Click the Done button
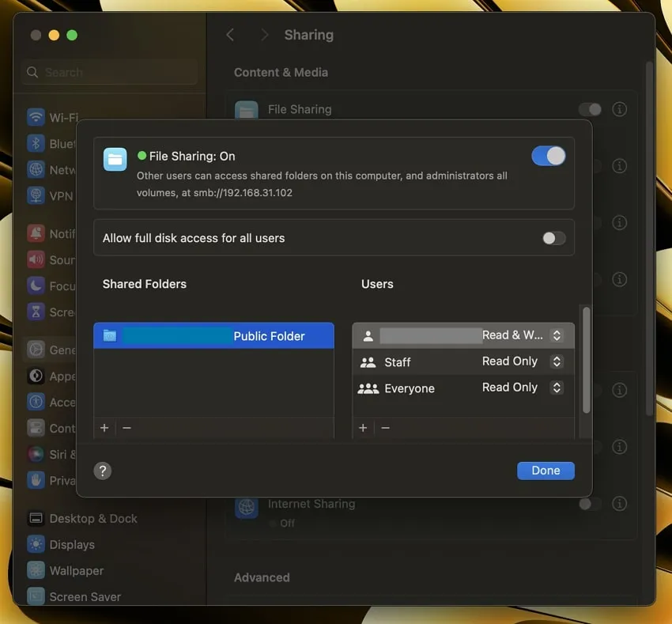 [x=546, y=471]
